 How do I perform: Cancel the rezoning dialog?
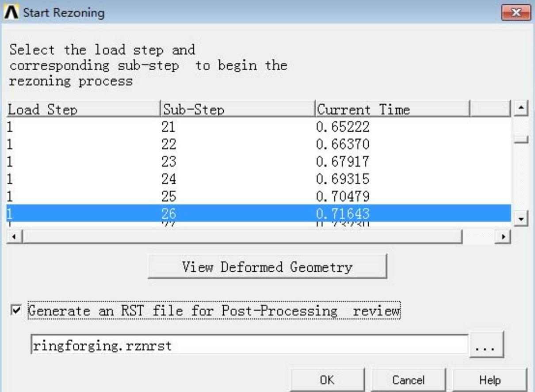408,380
